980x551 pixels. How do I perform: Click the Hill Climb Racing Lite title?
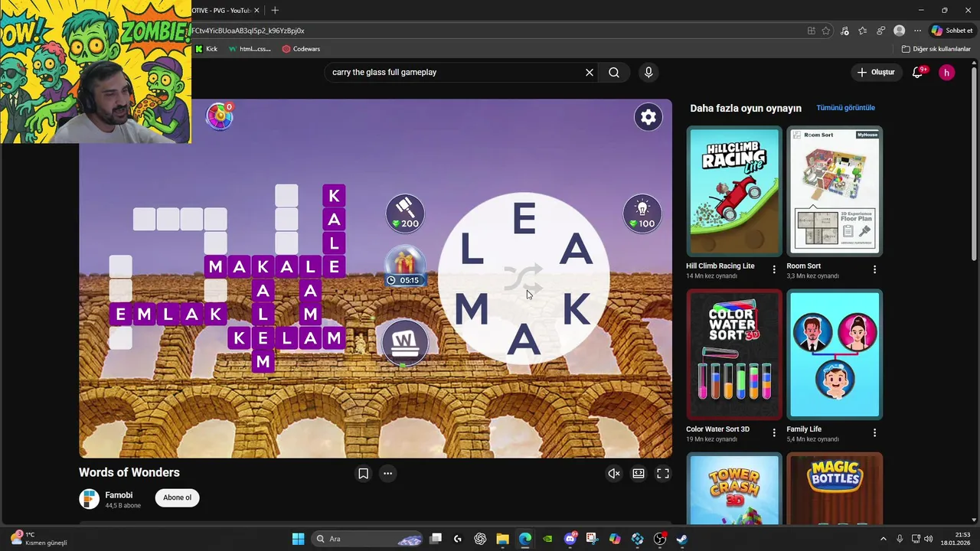(x=720, y=266)
